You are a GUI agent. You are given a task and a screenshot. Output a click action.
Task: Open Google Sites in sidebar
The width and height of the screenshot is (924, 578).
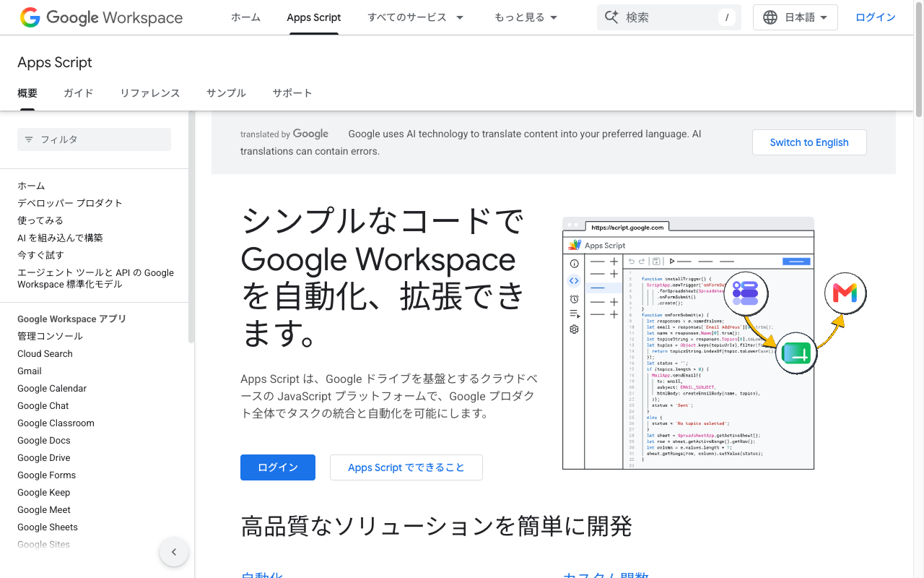coord(43,544)
